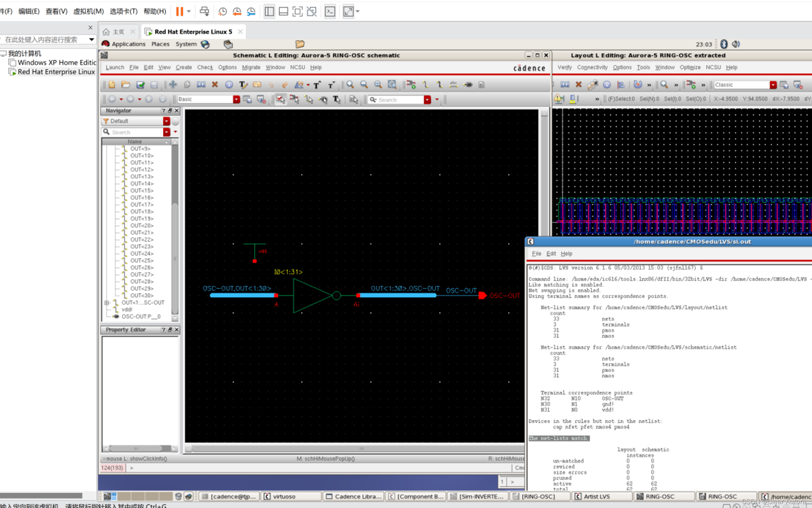Screen dimensions: 812x508
Task: Click the Zoom Out magnifier in schematic toolbar
Action: tap(364, 85)
